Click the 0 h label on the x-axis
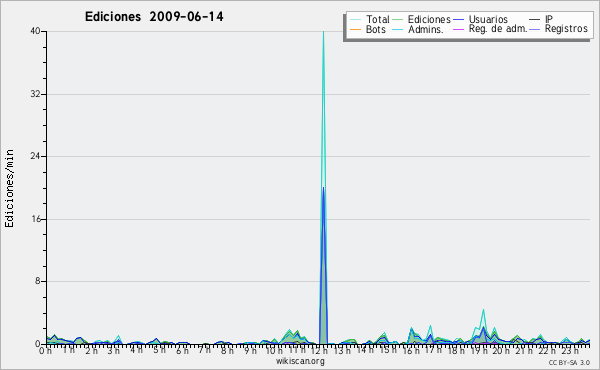600x370 pixels. click(x=46, y=350)
